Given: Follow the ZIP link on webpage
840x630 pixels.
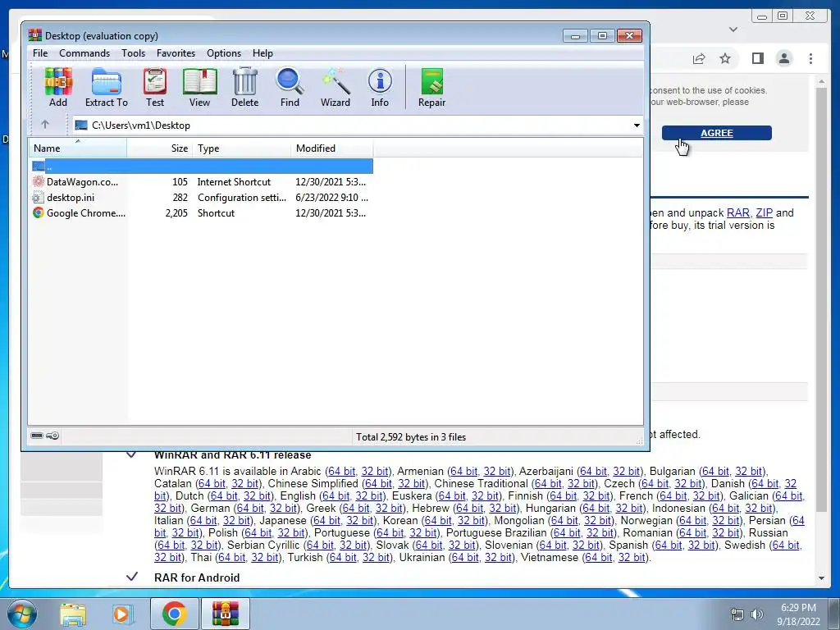Looking at the screenshot, I should point(764,212).
